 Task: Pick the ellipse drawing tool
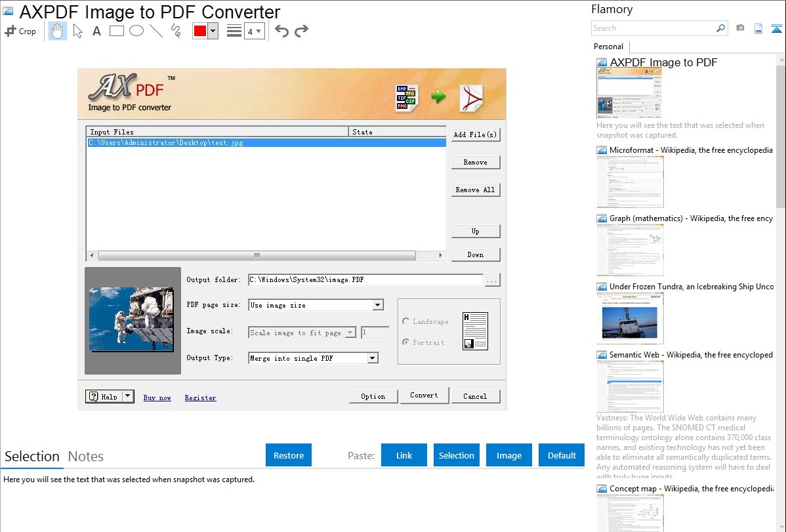[136, 31]
